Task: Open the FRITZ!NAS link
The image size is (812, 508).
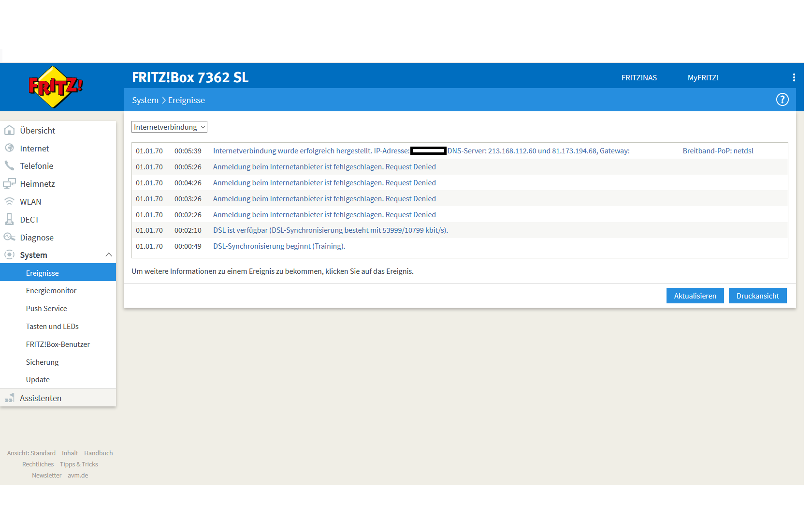Action: coord(639,78)
